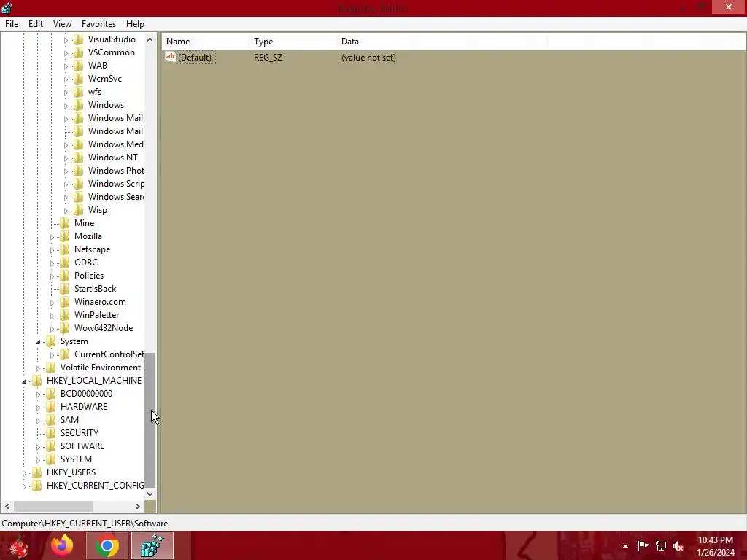Image resolution: width=747 pixels, height=560 pixels.
Task: Click the tree scroll up arrow
Action: click(150, 39)
